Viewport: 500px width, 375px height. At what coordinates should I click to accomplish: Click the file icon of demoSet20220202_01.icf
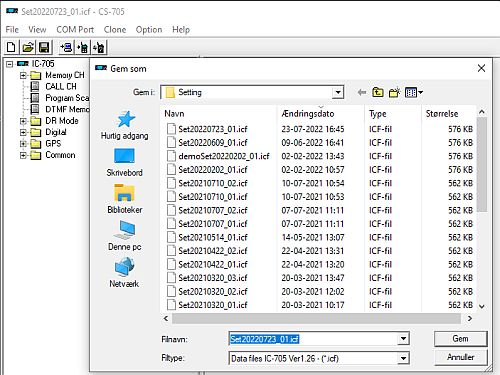click(x=171, y=156)
